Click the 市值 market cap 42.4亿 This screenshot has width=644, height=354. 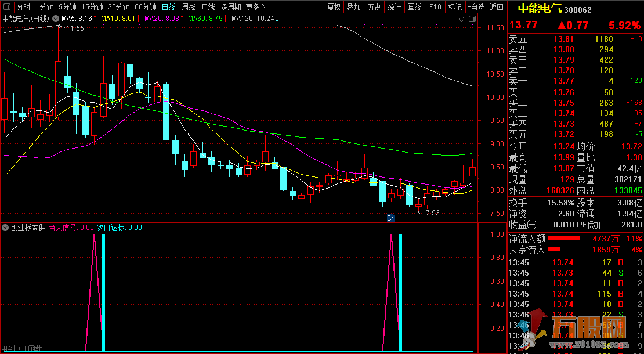629,169
